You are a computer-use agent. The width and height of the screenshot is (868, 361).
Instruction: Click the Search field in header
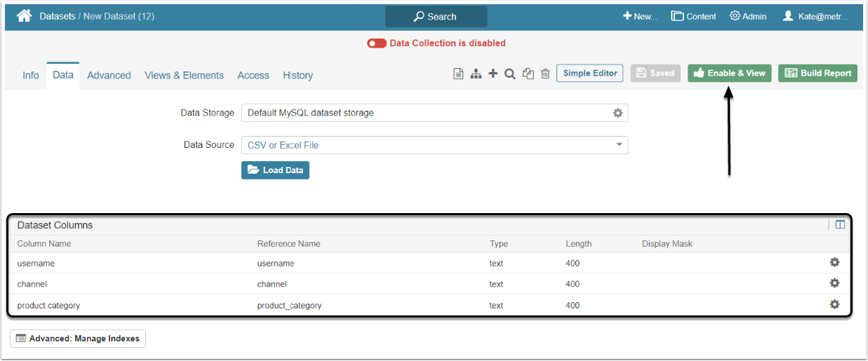(436, 17)
